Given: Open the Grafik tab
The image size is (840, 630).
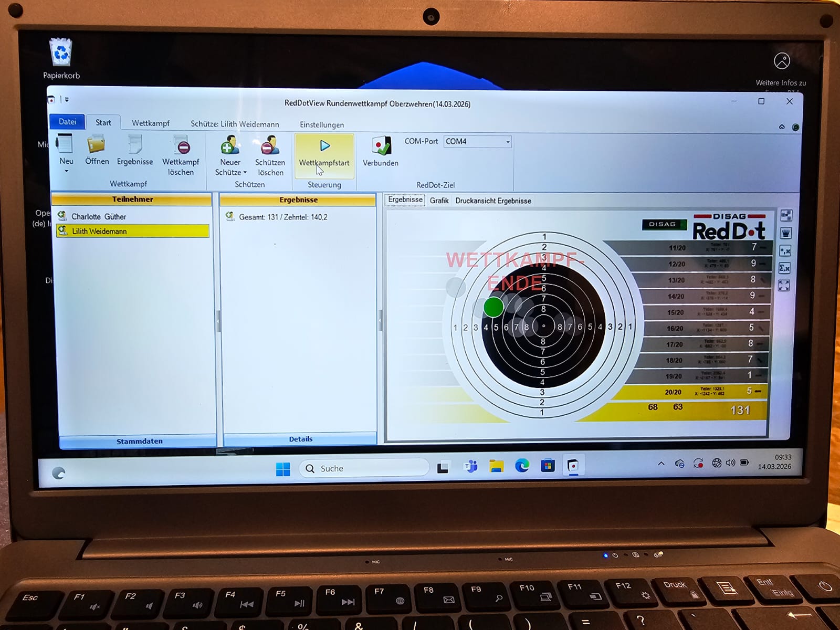Looking at the screenshot, I should pos(439,201).
